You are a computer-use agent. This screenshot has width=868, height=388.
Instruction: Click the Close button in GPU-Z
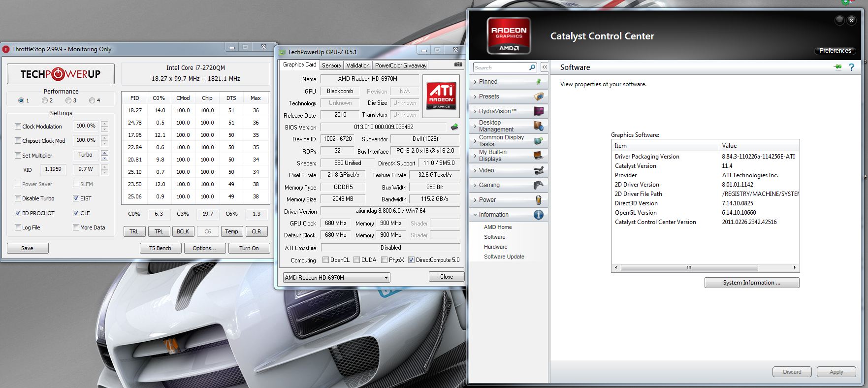pyautogui.click(x=447, y=277)
